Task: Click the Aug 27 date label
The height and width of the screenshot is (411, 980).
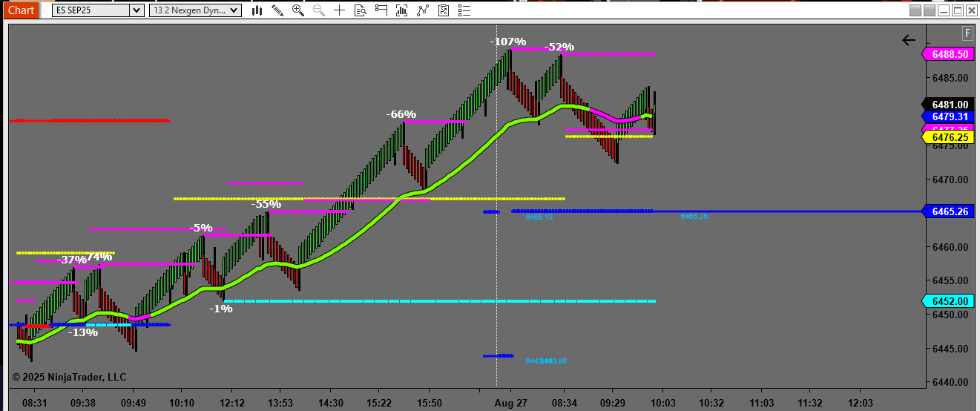Action: (x=510, y=403)
